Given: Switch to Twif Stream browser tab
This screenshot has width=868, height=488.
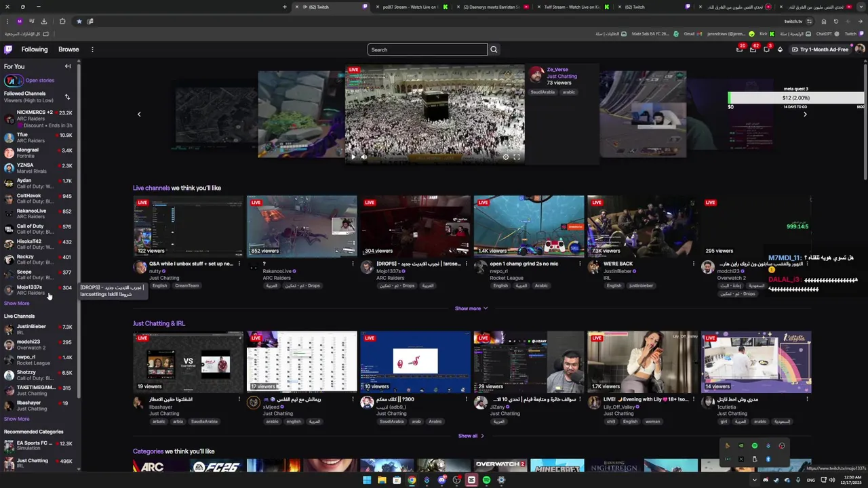Looking at the screenshot, I should point(573,7).
